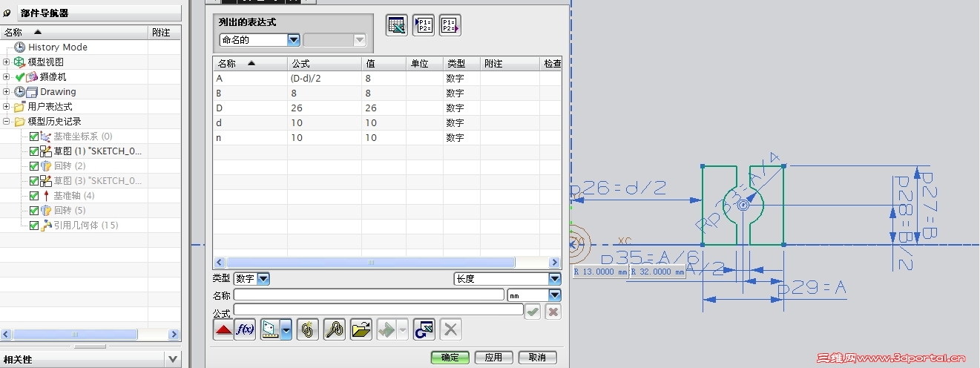Expand the 用户表达式 node
Image resolution: width=980 pixels, height=368 pixels.
[x=7, y=106]
